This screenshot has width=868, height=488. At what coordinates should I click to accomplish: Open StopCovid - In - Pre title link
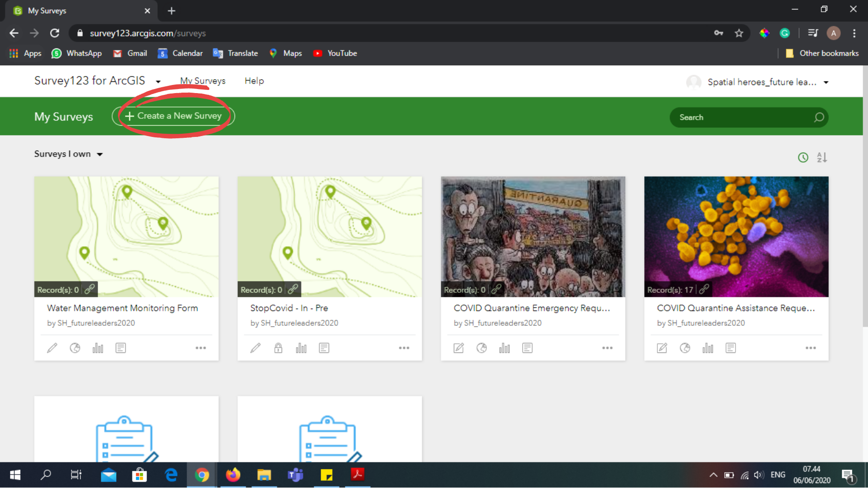(289, 308)
